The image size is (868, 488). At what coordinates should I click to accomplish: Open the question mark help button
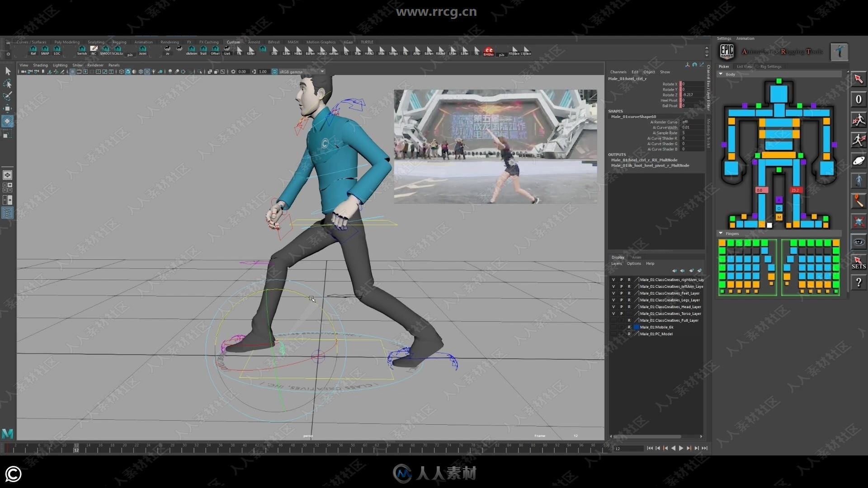tap(859, 283)
